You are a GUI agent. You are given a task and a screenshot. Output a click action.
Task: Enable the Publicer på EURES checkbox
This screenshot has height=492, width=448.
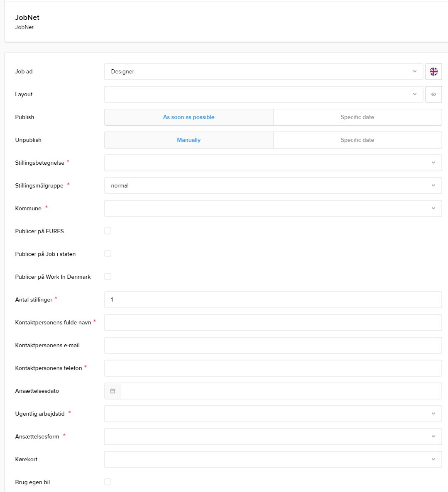108,231
